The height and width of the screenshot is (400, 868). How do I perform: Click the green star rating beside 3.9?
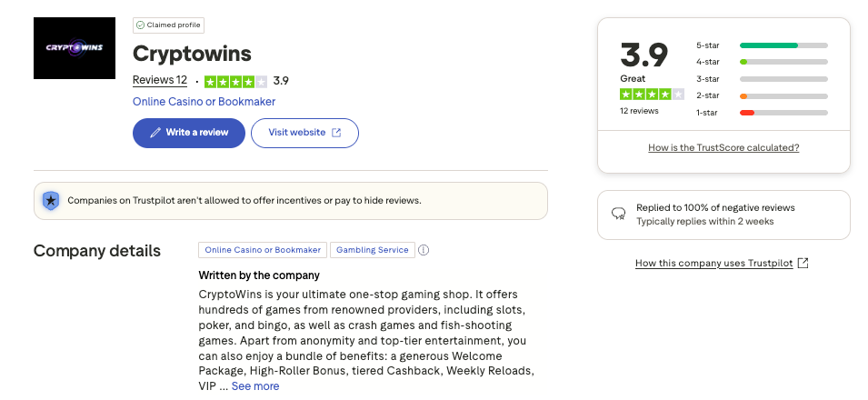coord(235,81)
